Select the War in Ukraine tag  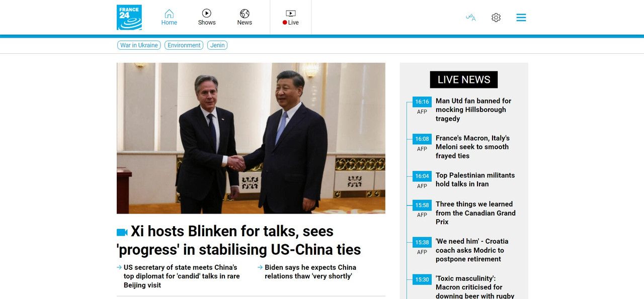(139, 45)
